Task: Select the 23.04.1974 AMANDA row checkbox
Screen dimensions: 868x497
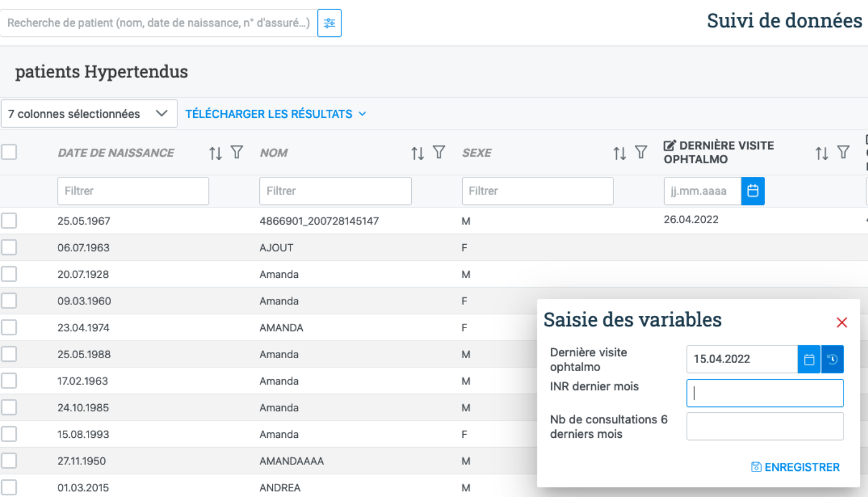Action: (9, 327)
